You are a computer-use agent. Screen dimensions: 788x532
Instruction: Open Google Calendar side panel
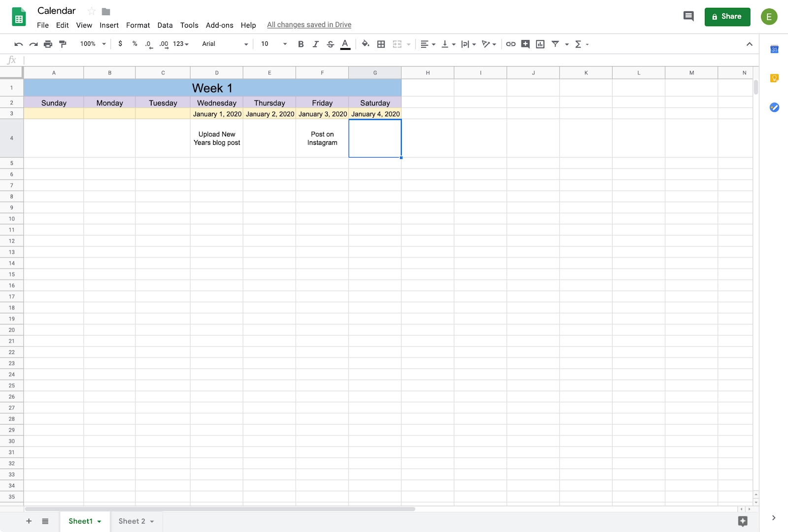[774, 49]
